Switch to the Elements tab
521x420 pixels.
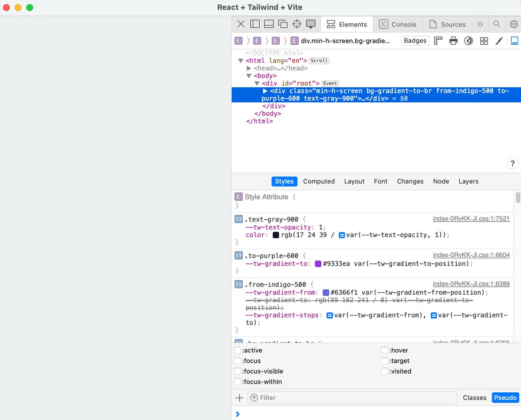tap(347, 24)
